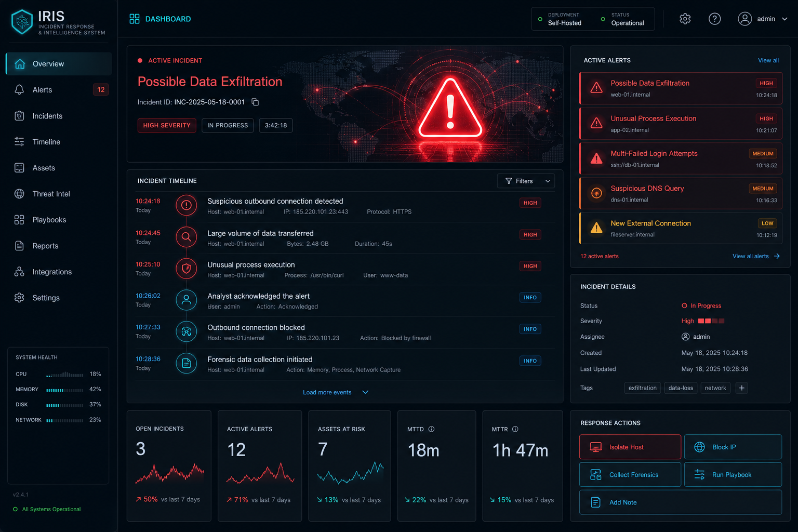Click magnifier icon for Large volume transferred event

click(x=187, y=237)
